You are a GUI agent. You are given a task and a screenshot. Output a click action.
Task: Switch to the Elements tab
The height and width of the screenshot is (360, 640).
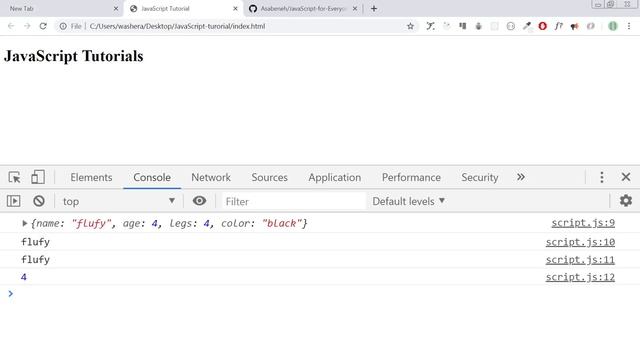[x=91, y=178]
